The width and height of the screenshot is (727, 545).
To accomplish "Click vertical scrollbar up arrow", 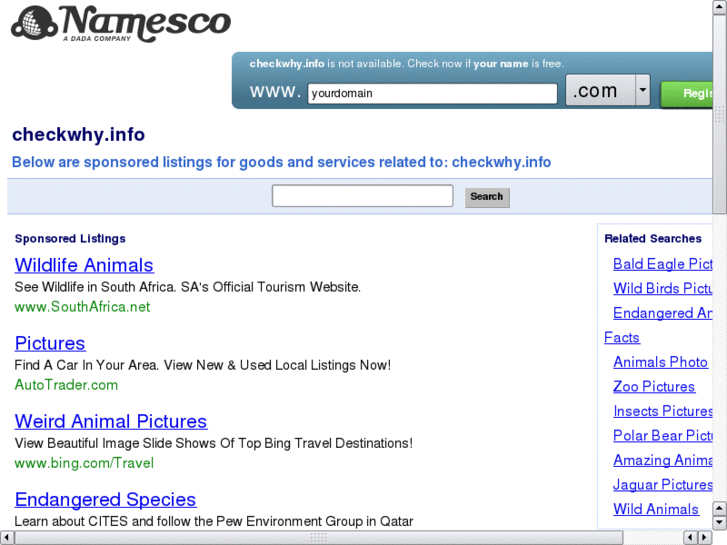I will pyautogui.click(x=720, y=7).
